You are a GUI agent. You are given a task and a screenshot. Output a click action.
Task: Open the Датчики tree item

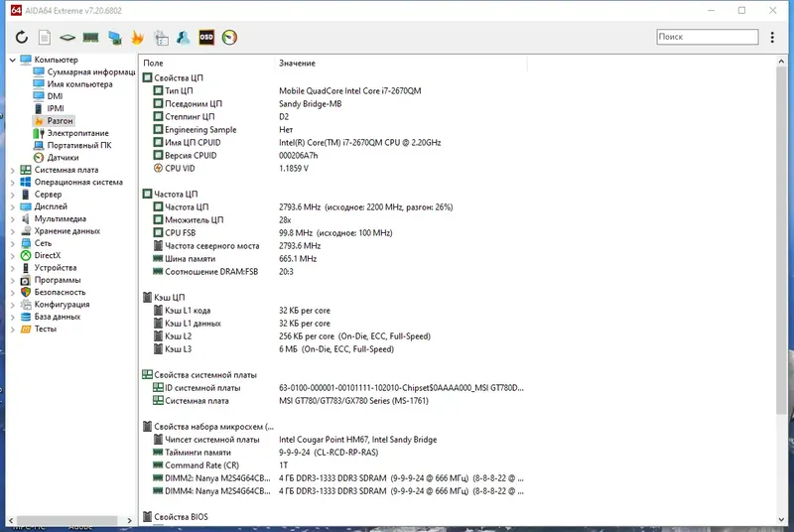pyautogui.click(x=57, y=158)
